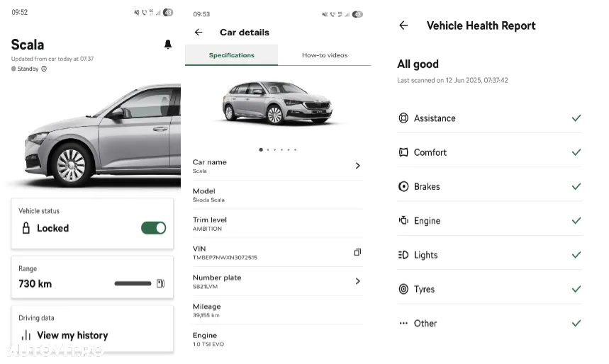This screenshot has height=364, width=609.
Task: Tap the first carousel page dot
Action: coord(261,149)
